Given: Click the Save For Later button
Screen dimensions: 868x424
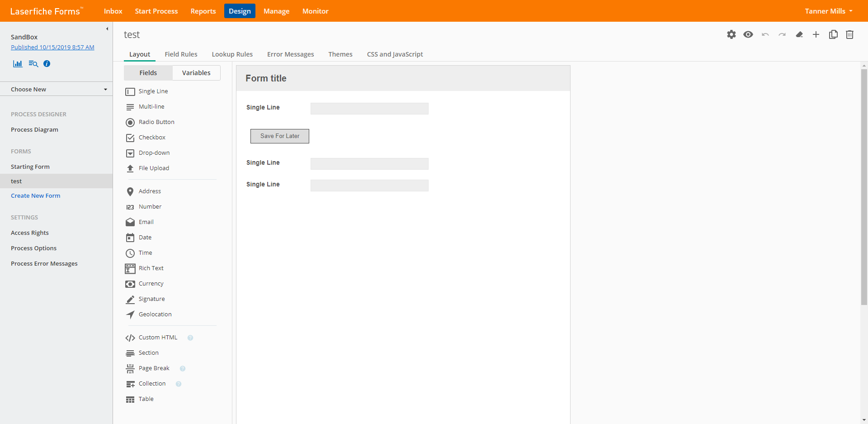Looking at the screenshot, I should (280, 136).
